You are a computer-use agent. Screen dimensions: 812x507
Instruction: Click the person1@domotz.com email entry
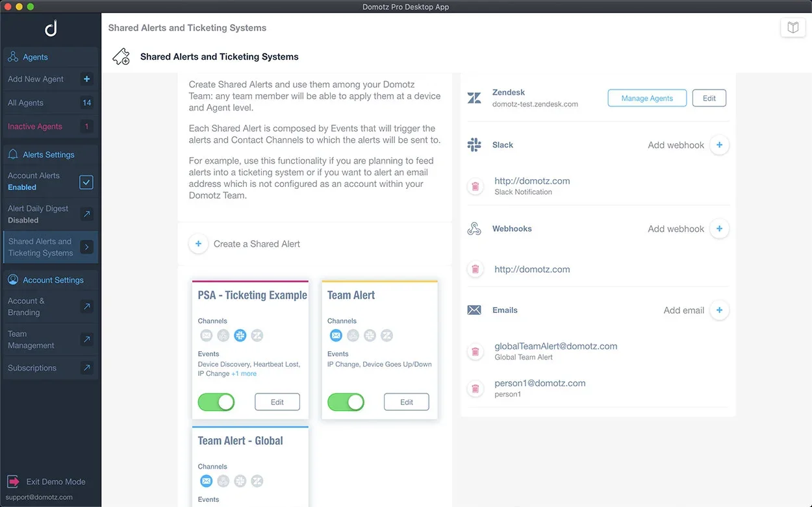point(540,383)
